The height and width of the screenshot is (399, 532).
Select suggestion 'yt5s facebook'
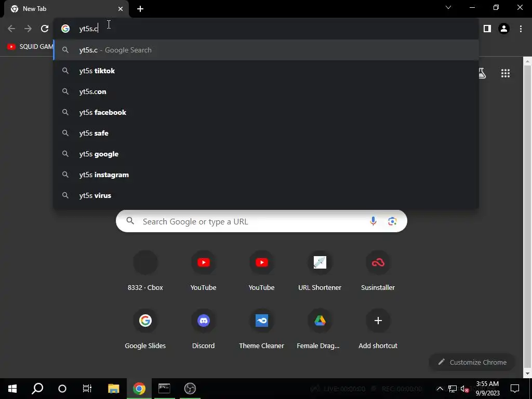point(266,112)
